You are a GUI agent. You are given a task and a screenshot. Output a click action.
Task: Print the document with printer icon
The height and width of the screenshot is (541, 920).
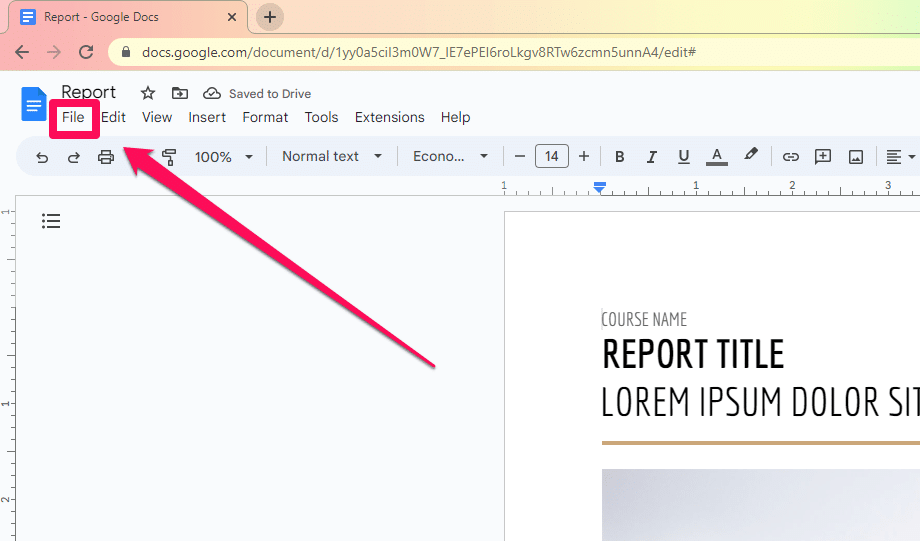(x=106, y=157)
